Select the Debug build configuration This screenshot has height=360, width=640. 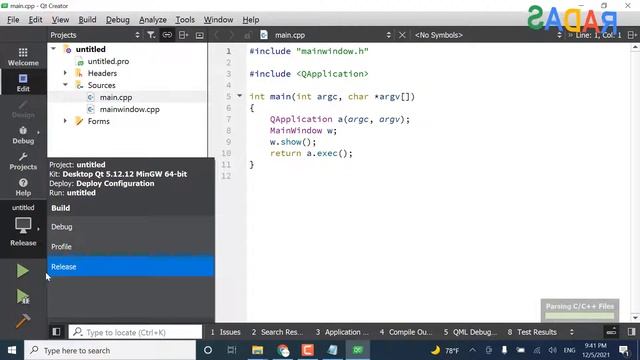click(131, 227)
